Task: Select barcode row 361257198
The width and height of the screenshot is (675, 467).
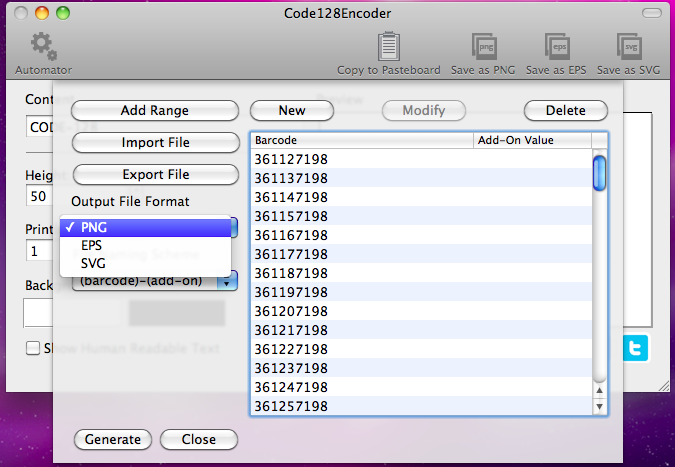Action: 421,406
